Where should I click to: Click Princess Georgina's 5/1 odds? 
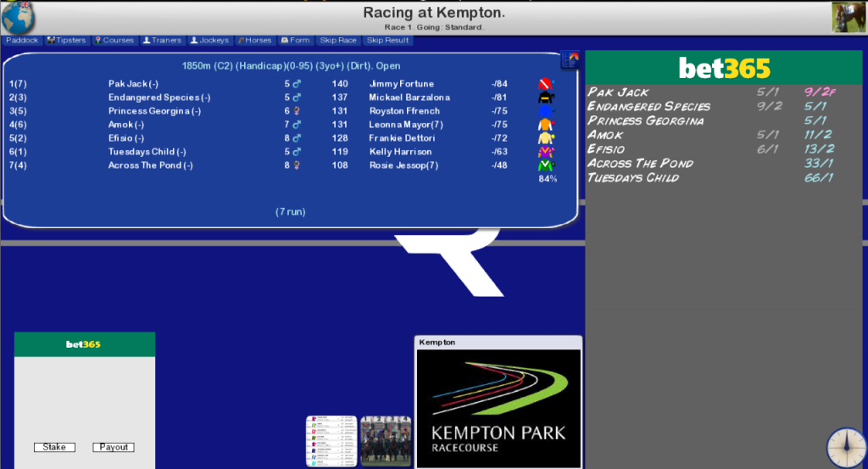(x=815, y=120)
